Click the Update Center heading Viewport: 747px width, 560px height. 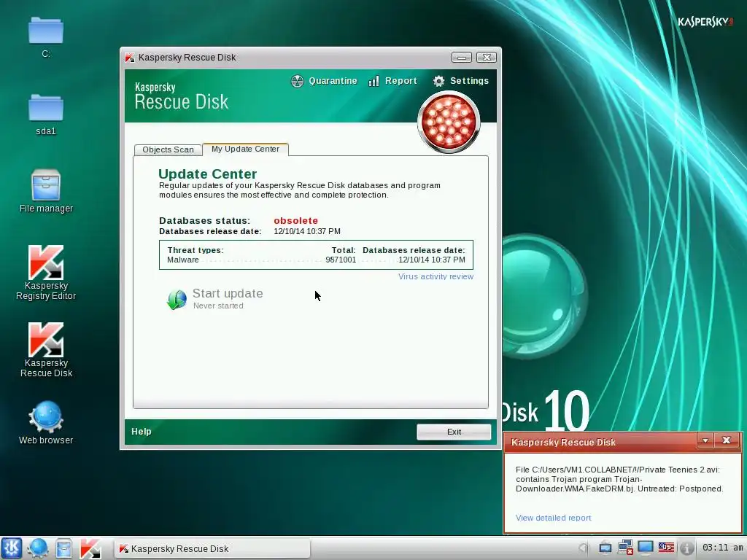207,174
